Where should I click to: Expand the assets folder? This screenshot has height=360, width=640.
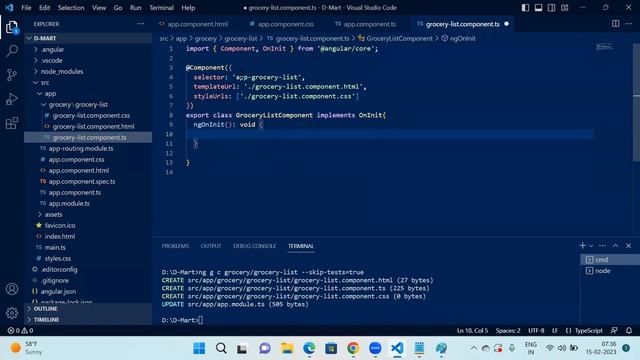pyautogui.click(x=88, y=214)
